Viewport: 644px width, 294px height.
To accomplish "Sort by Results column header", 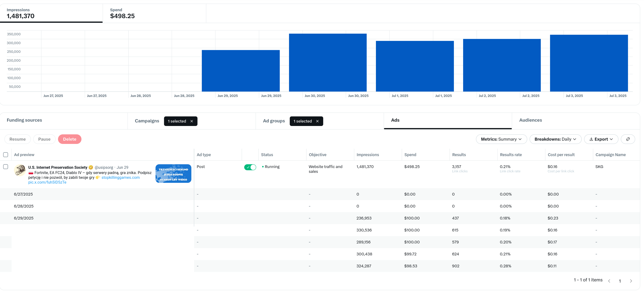I will point(459,155).
